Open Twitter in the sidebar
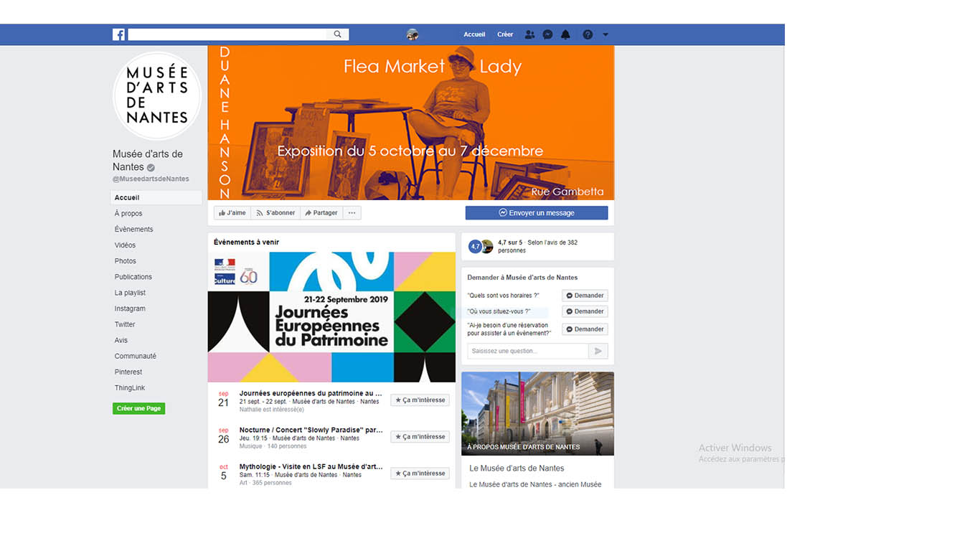This screenshot has width=980, height=551. pyautogui.click(x=125, y=324)
